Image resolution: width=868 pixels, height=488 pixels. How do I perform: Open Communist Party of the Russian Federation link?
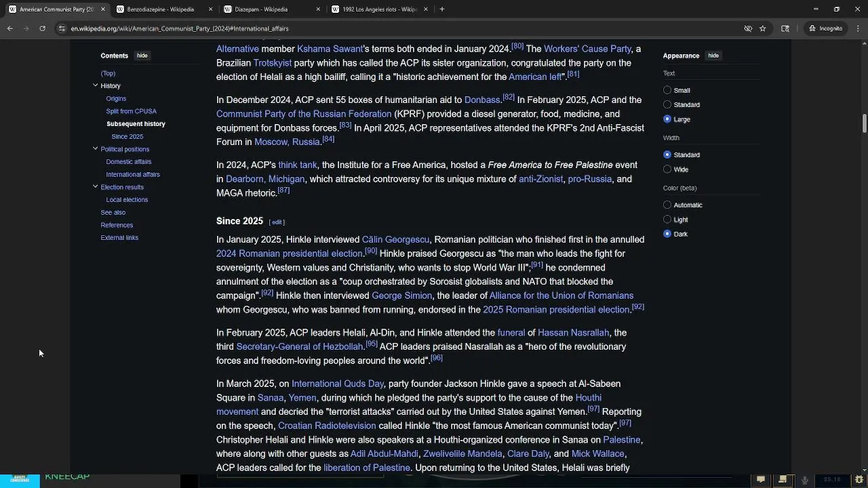[x=304, y=114]
